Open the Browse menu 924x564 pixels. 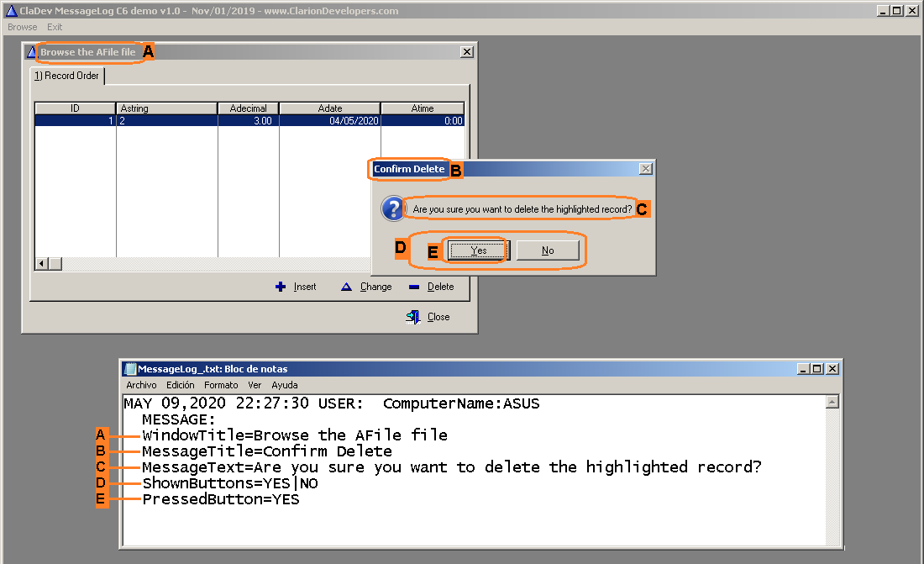23,27
